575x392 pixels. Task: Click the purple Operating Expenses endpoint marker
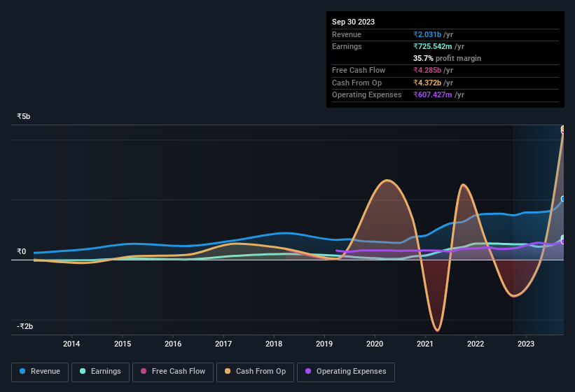[563, 241]
